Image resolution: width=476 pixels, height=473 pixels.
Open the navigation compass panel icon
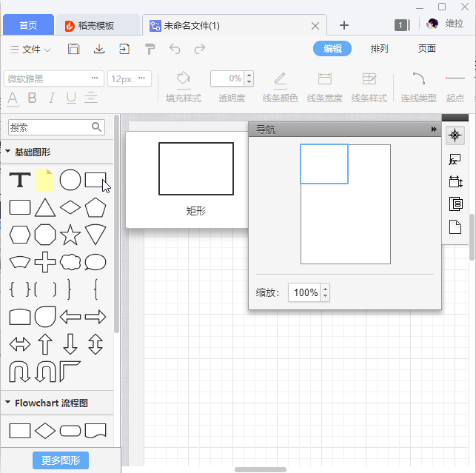(x=455, y=135)
